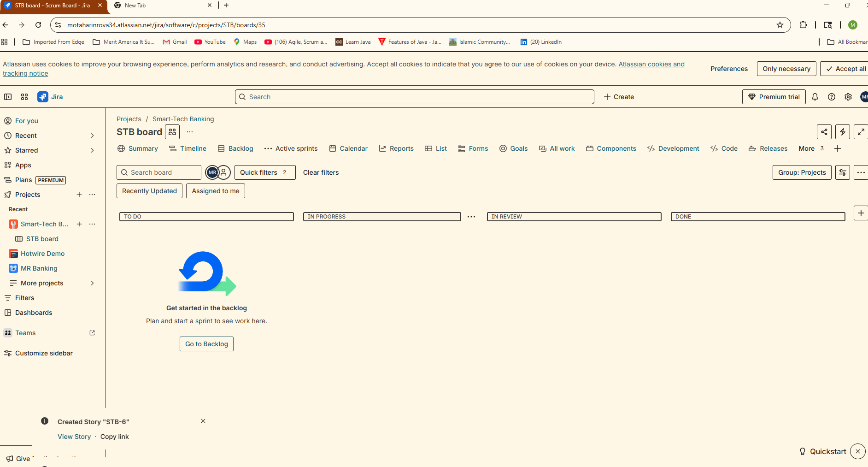Click the share board icon
Image resolution: width=868 pixels, height=467 pixels.
pyautogui.click(x=824, y=132)
